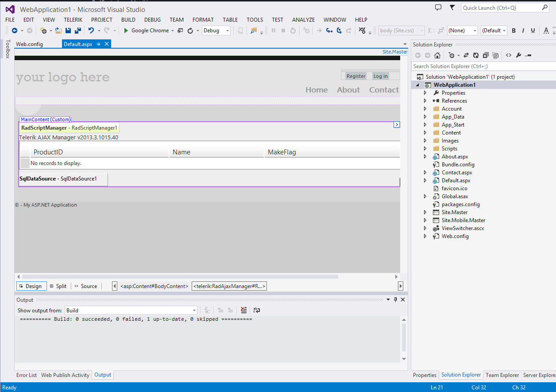Viewport: 556px width, 392px height.
Task: Click the Pending Changes Filter clock icon
Action: 452,55
